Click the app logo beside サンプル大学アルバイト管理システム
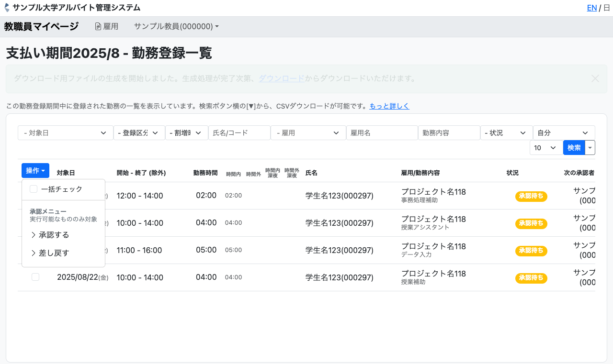613x364 pixels. click(x=7, y=8)
